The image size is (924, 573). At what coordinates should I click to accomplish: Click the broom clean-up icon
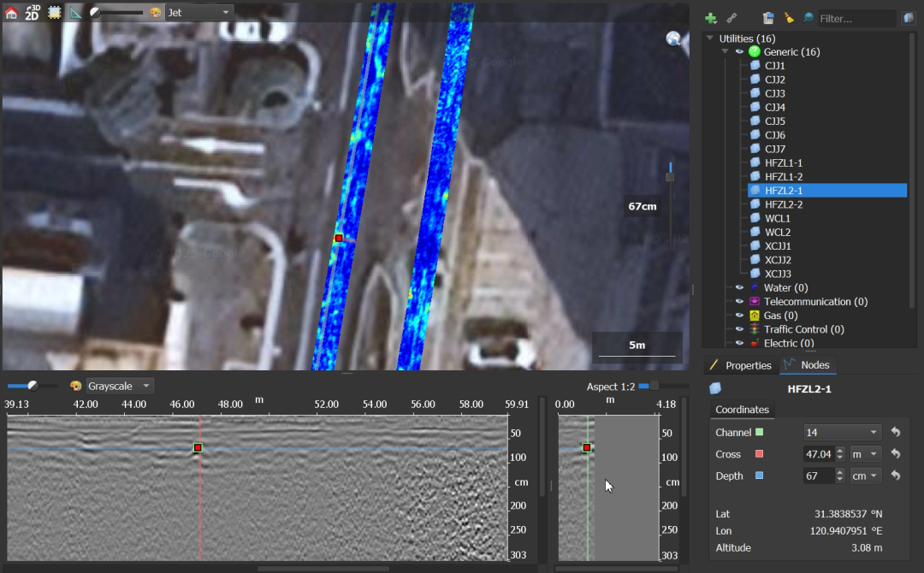click(x=789, y=18)
